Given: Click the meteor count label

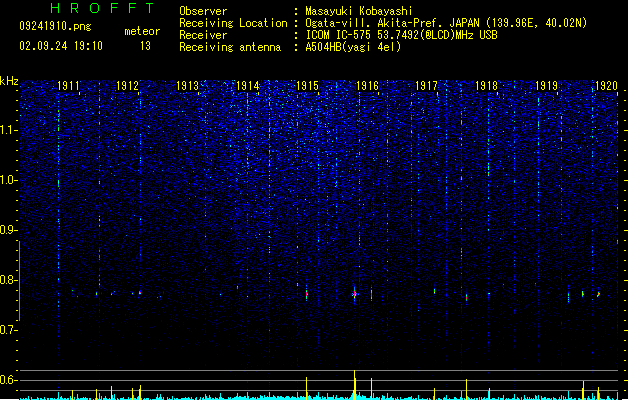Looking at the screenshot, I should (x=142, y=31).
